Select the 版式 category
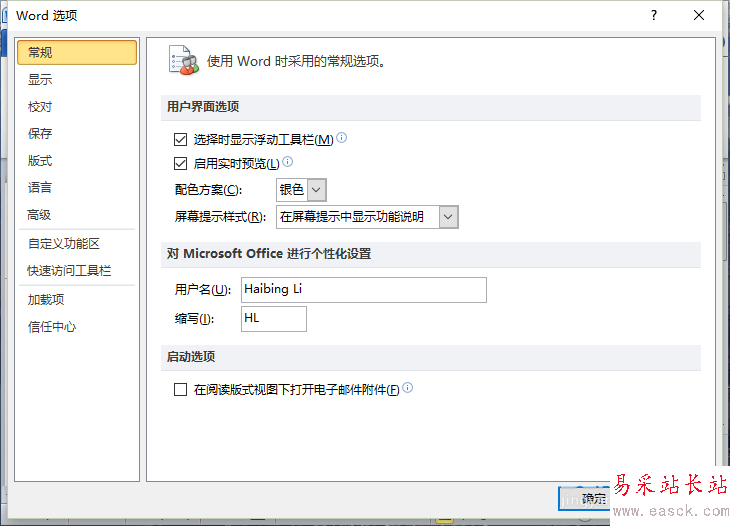The width and height of the screenshot is (730, 526). point(40,161)
